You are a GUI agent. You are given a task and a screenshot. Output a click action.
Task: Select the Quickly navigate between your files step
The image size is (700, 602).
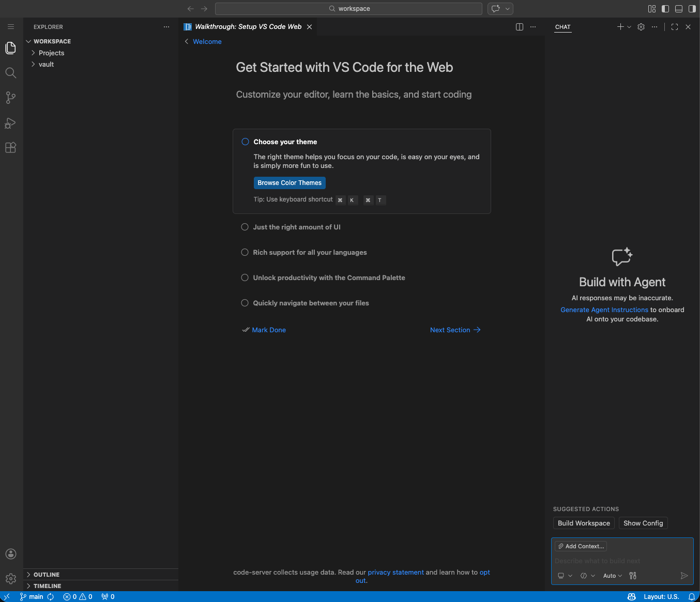(245, 303)
